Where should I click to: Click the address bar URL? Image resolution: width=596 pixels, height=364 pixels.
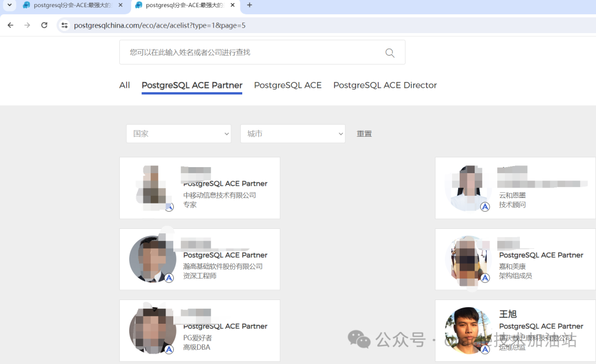click(159, 25)
